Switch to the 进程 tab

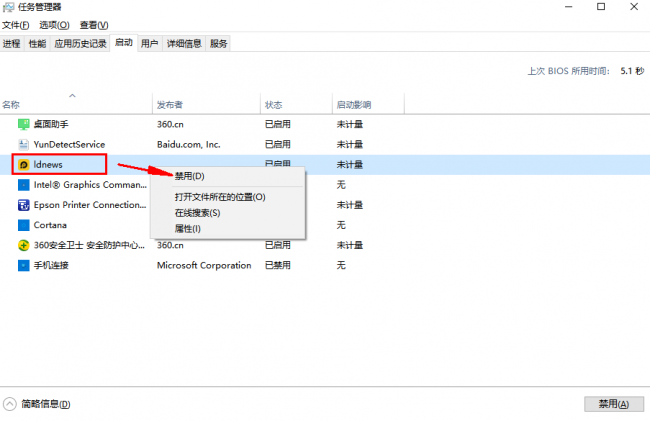[x=12, y=44]
